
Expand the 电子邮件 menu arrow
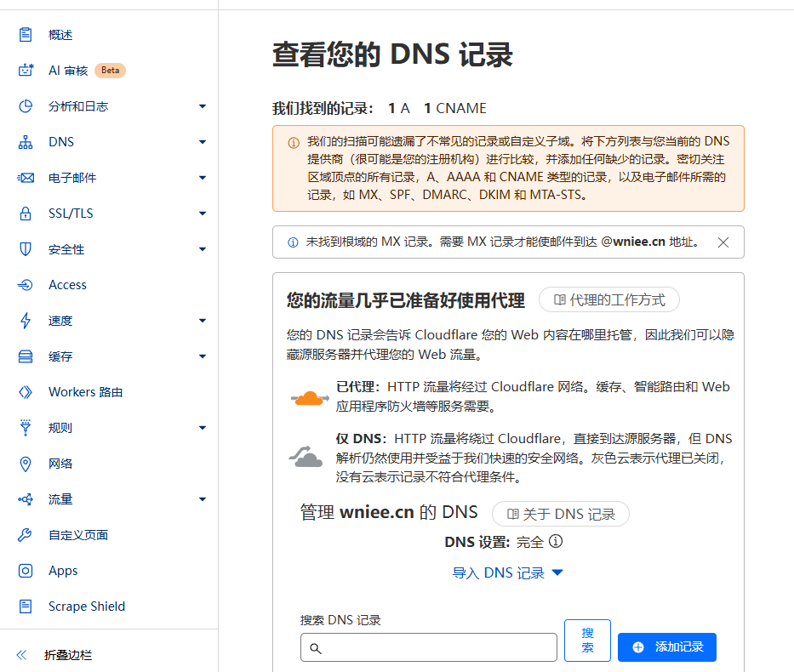click(203, 178)
